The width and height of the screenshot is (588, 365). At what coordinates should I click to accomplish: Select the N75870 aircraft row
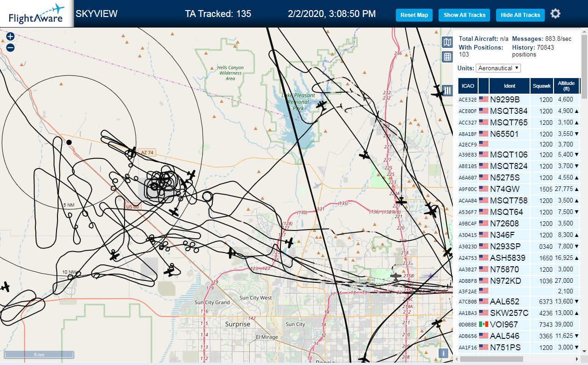(x=519, y=270)
